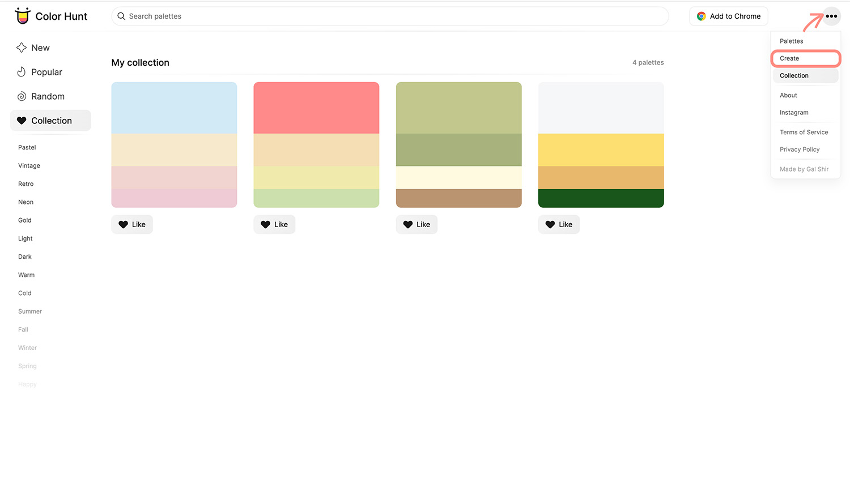850x504 pixels.
Task: Click the Made by Gal Shir link
Action: pyautogui.click(x=804, y=169)
